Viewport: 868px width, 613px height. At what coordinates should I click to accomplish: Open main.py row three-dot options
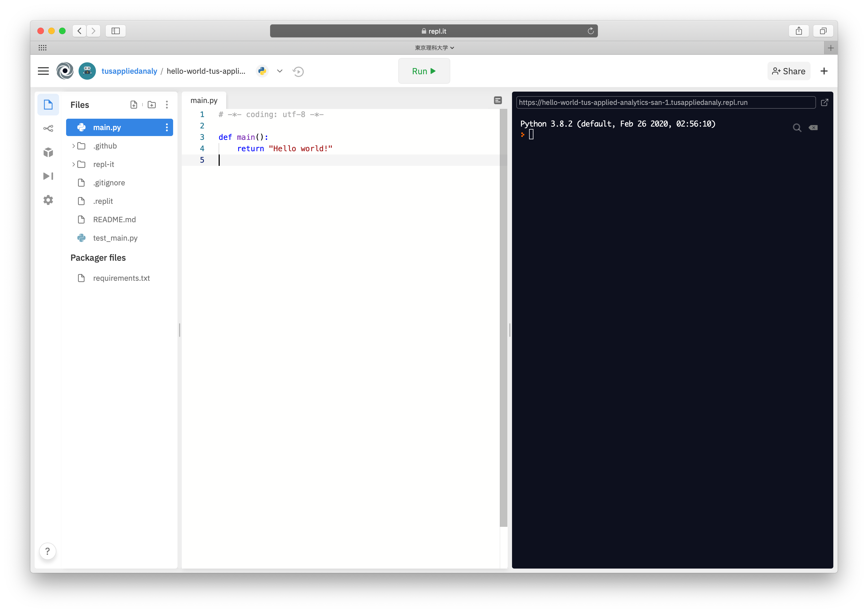tap(167, 127)
